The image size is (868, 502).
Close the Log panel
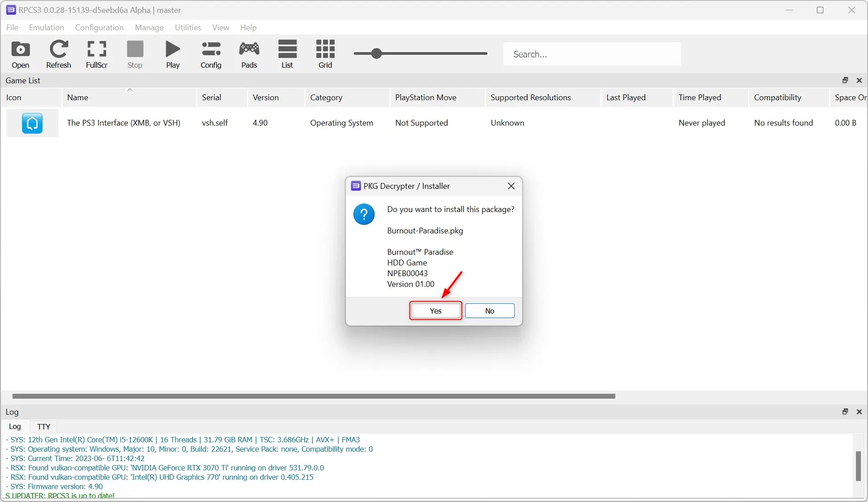[x=859, y=412]
